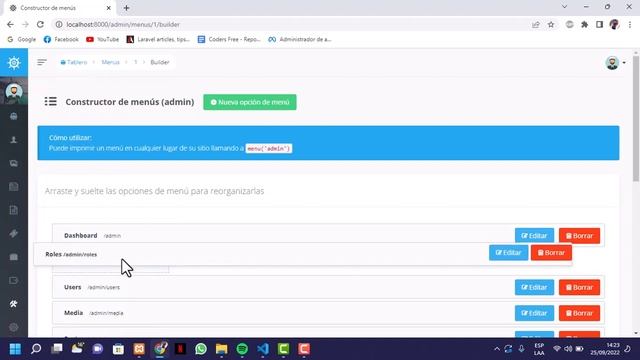The image size is (640, 360).
Task: Click the breadcrumb link labeled 1
Action: point(136,62)
